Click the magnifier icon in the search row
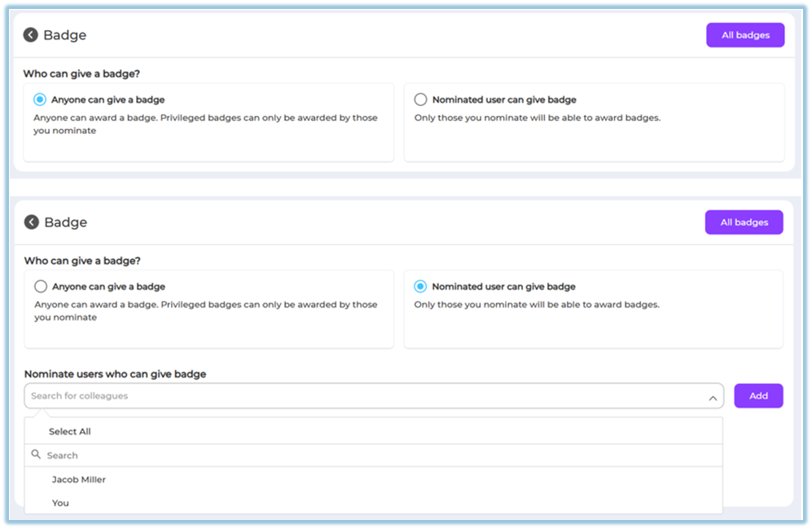The width and height of the screenshot is (812, 529). click(36, 455)
